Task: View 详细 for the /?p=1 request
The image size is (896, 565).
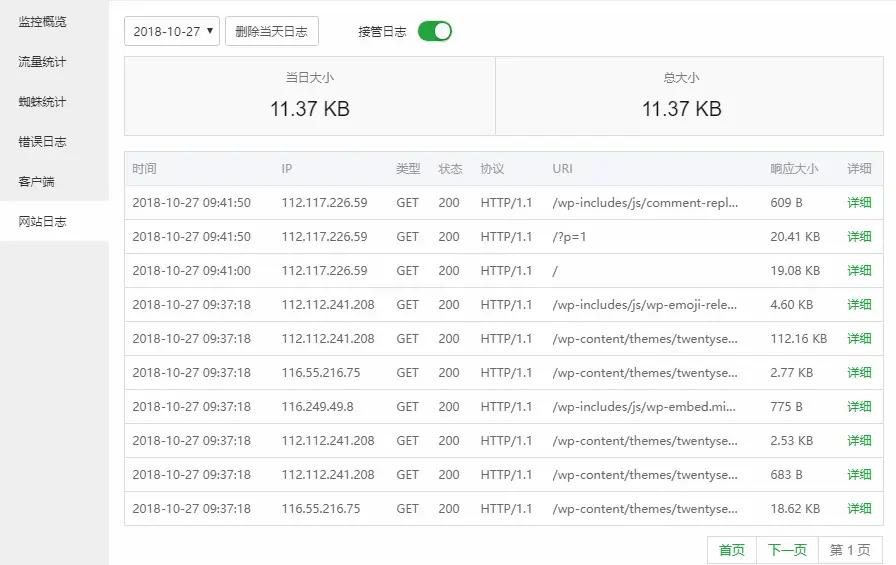Action: 859,236
